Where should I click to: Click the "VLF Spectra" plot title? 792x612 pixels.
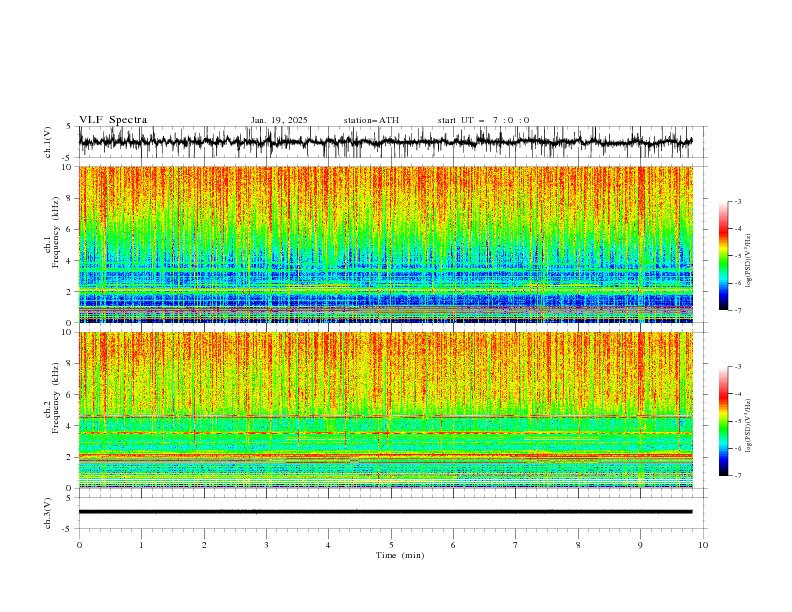point(113,120)
